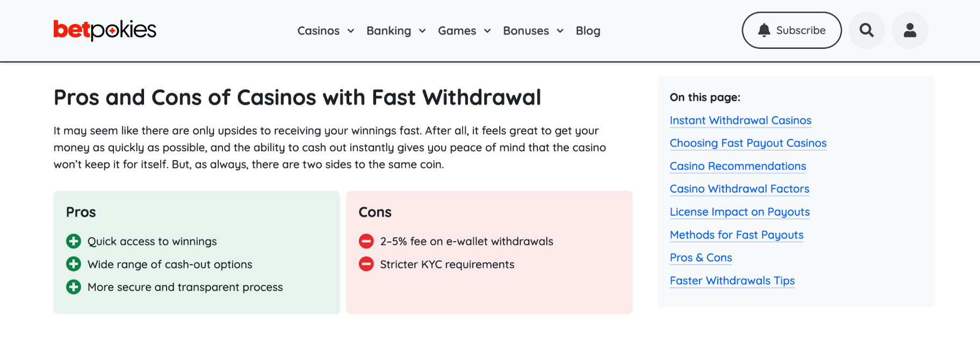Screen dimensions: 980x341
Task: Open the search magnifier icon
Action: click(867, 30)
